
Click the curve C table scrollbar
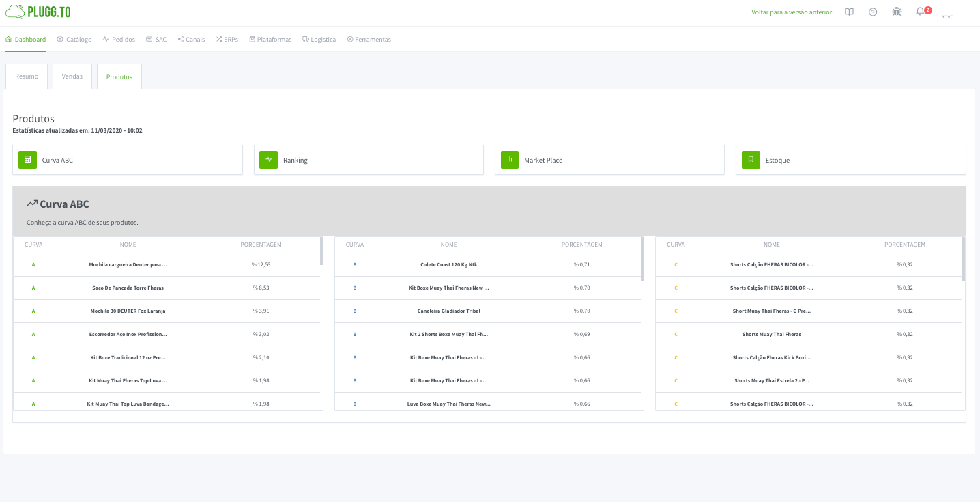(x=964, y=259)
